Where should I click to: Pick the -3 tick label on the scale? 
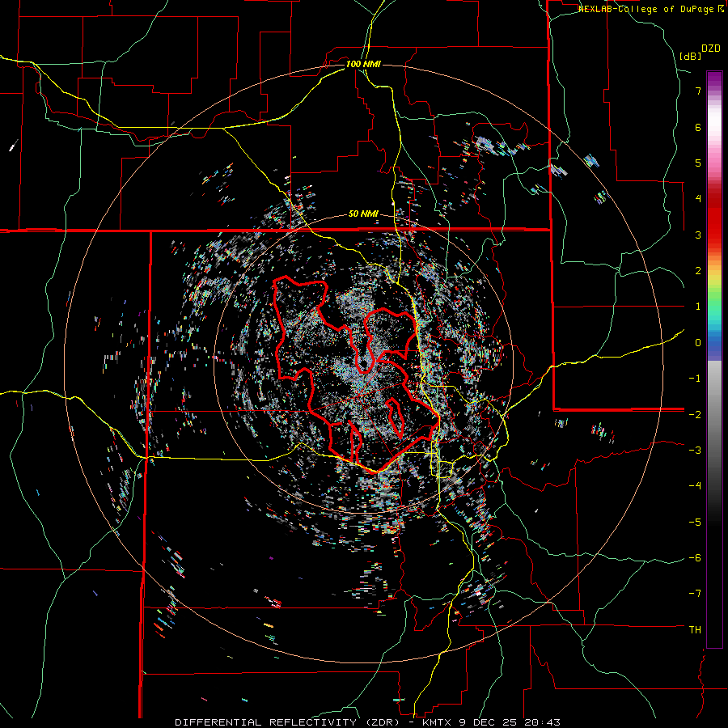click(x=695, y=451)
